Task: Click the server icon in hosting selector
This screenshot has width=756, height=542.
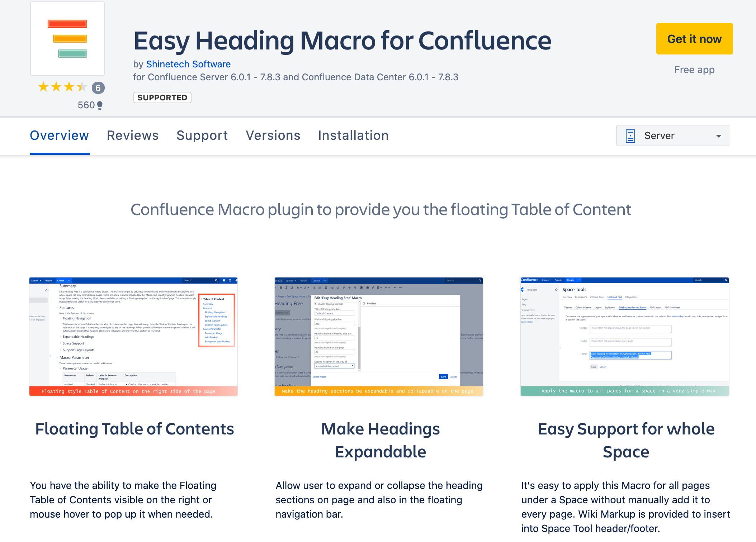Action: 630,136
